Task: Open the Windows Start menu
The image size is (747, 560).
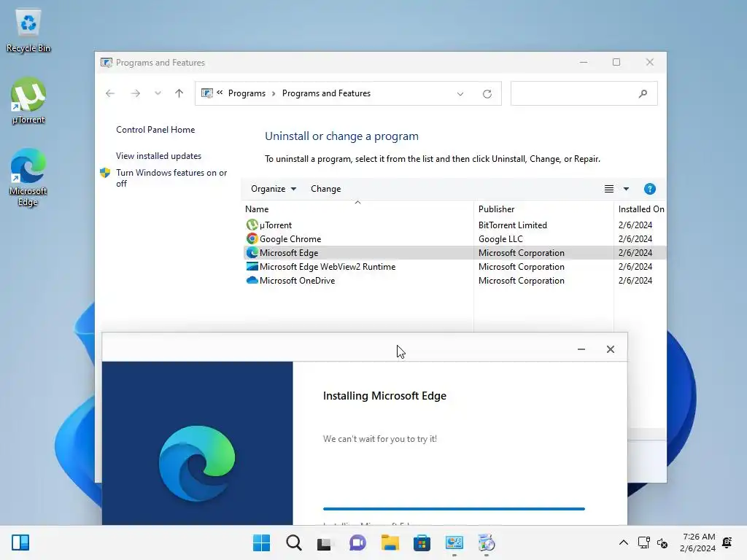Action: [x=262, y=542]
